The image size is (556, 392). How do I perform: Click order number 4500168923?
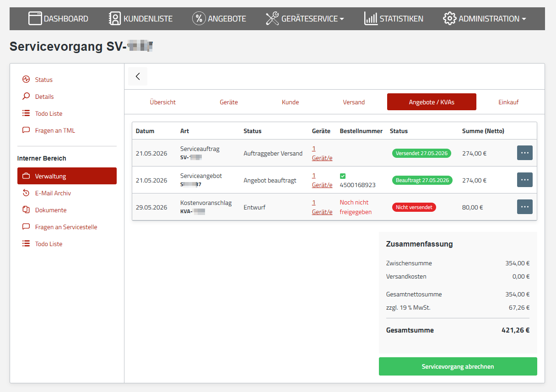pyautogui.click(x=358, y=185)
